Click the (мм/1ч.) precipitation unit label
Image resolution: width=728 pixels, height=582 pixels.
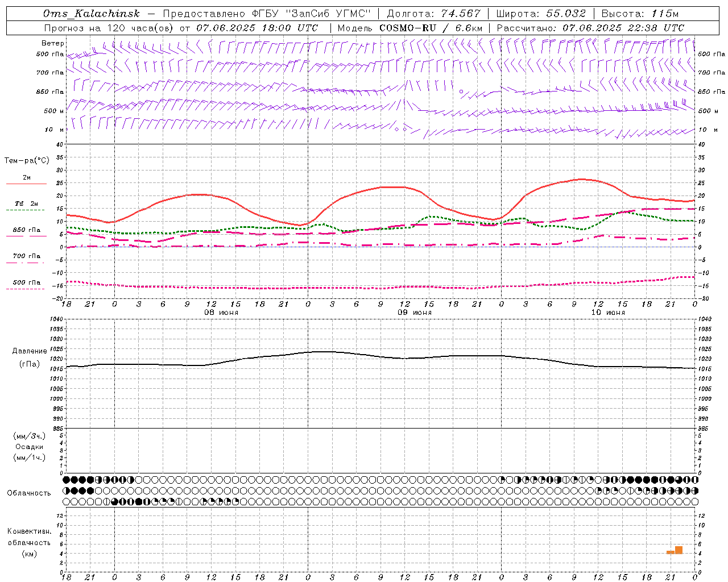30,458
